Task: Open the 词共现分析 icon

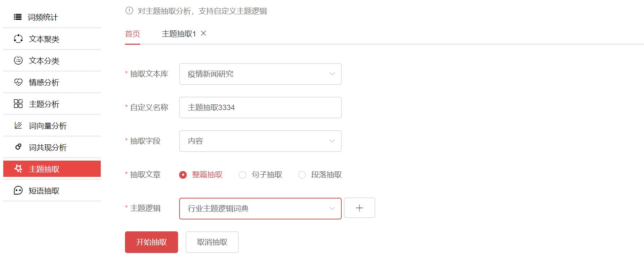Action: 18,147
